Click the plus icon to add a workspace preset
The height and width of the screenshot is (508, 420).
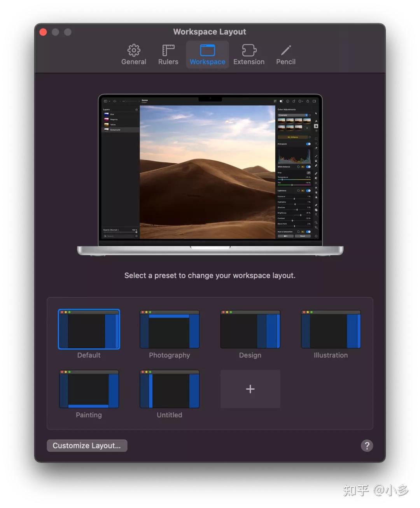pos(250,388)
